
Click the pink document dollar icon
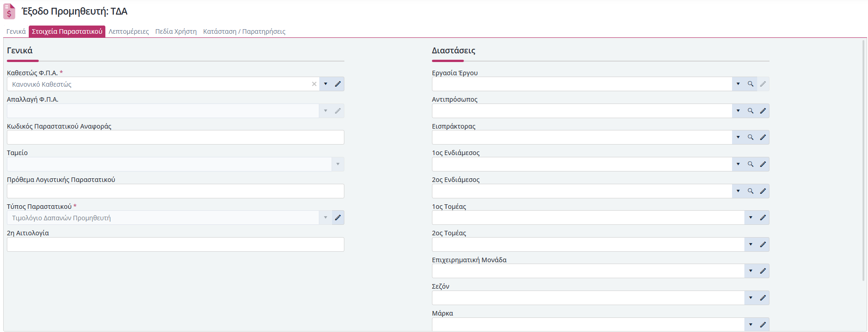point(9,11)
